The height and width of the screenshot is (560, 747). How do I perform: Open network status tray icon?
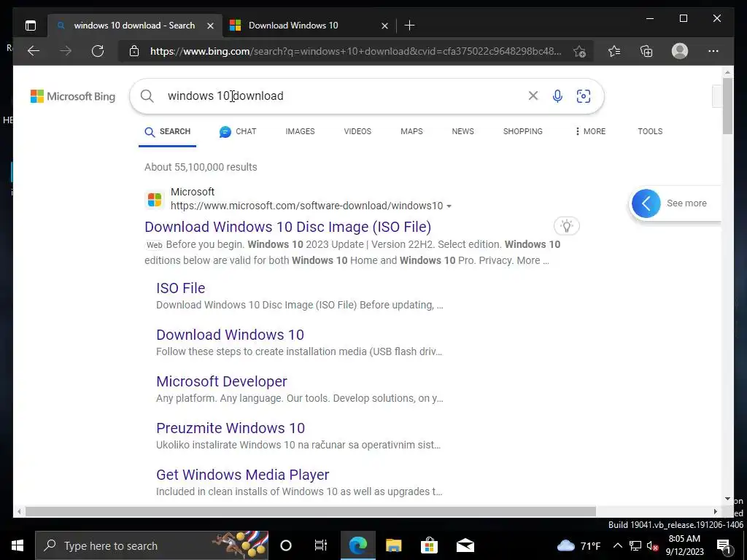coord(635,545)
